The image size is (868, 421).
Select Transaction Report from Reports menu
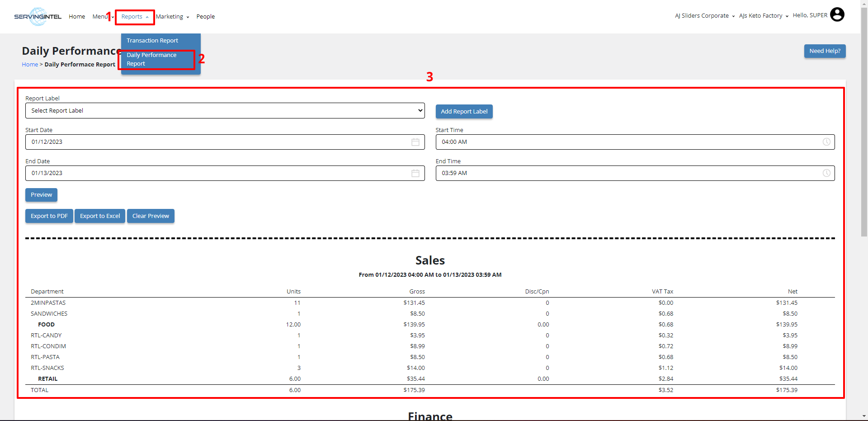coord(152,41)
